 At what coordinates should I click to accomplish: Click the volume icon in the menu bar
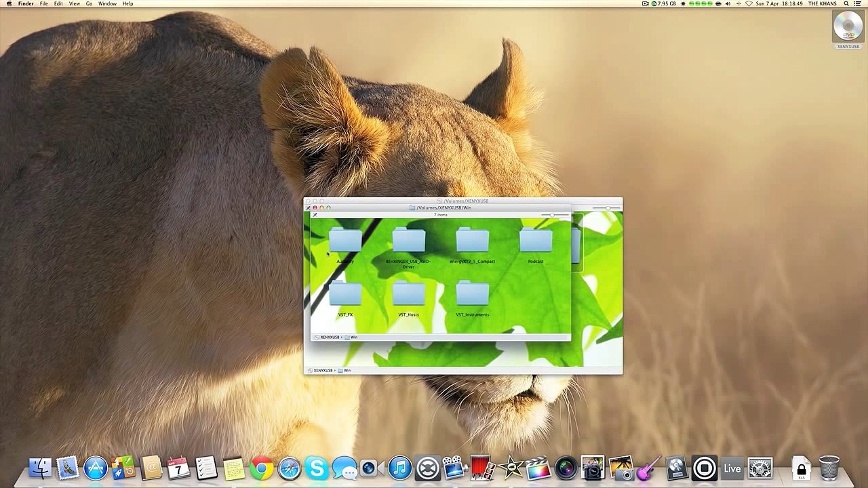pyautogui.click(x=728, y=3)
